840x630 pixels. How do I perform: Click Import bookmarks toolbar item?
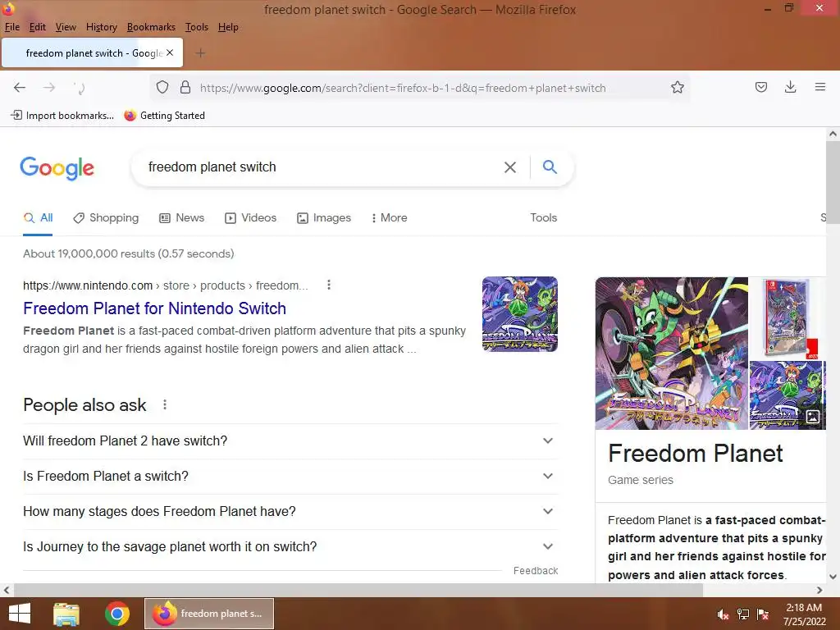62,115
